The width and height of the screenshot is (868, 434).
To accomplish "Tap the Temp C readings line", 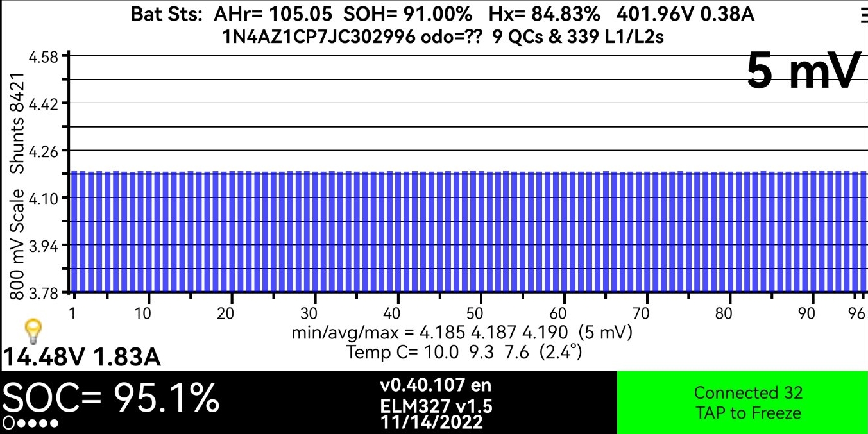I will click(464, 352).
